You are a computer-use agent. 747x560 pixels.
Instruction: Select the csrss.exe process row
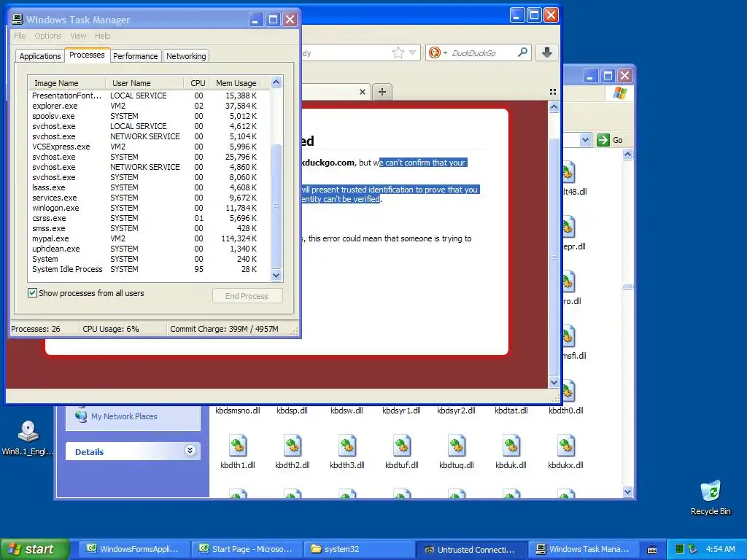pos(149,218)
